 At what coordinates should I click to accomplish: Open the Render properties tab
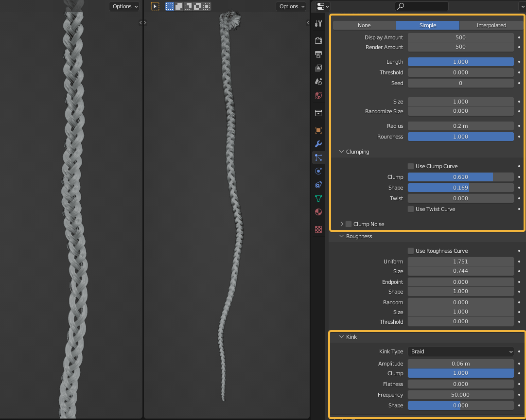(x=318, y=40)
